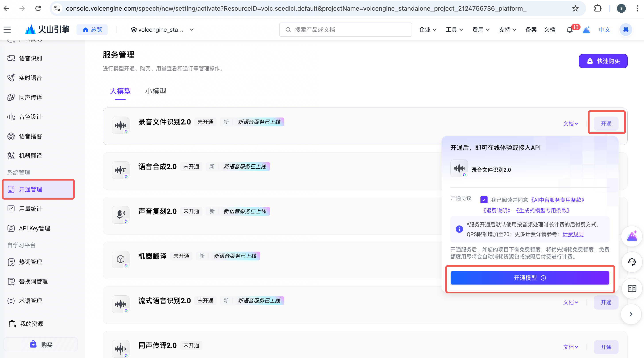The height and width of the screenshot is (358, 644).
Task: Switch to the 大模型 tab
Action: coord(120,91)
